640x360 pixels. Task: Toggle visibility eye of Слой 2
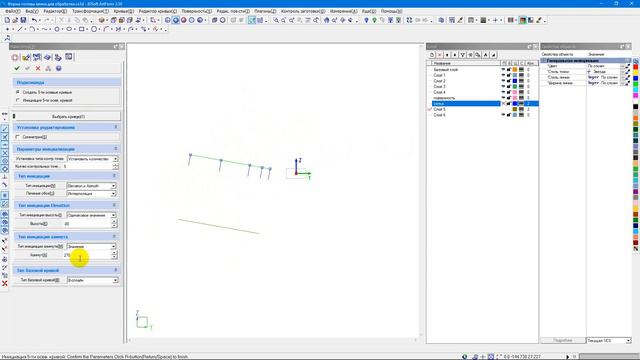(503, 81)
